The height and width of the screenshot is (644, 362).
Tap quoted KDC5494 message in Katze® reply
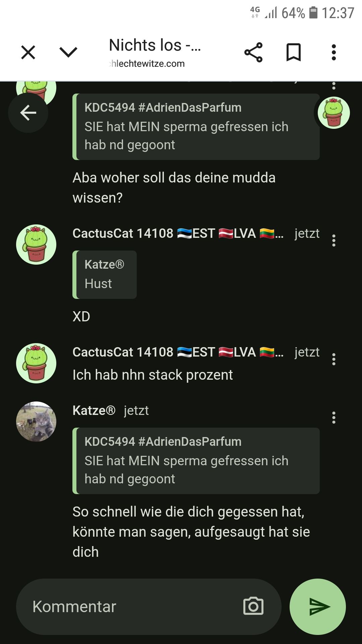pos(196,461)
